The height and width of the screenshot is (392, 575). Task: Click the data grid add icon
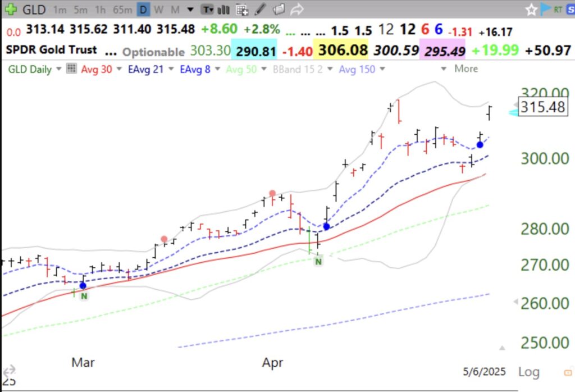tap(242, 10)
